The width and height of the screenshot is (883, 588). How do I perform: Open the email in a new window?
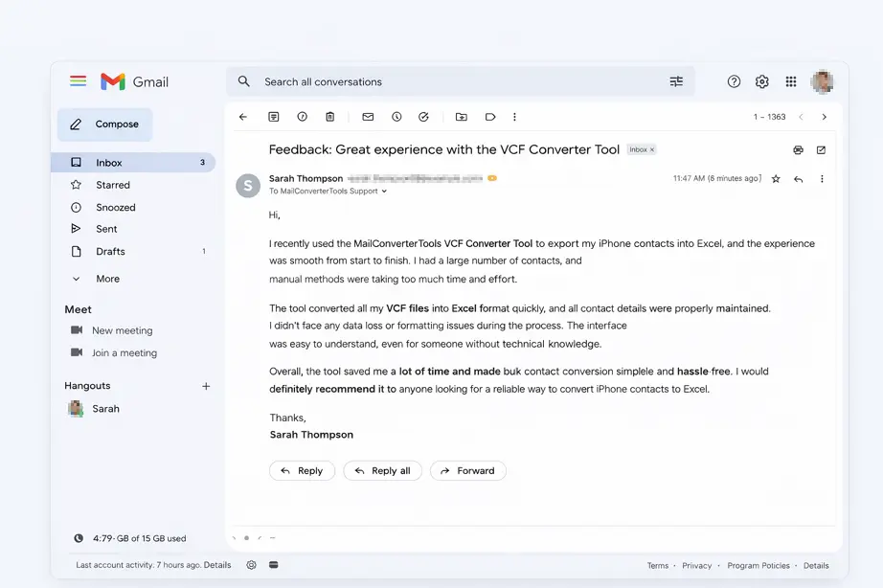coord(821,149)
